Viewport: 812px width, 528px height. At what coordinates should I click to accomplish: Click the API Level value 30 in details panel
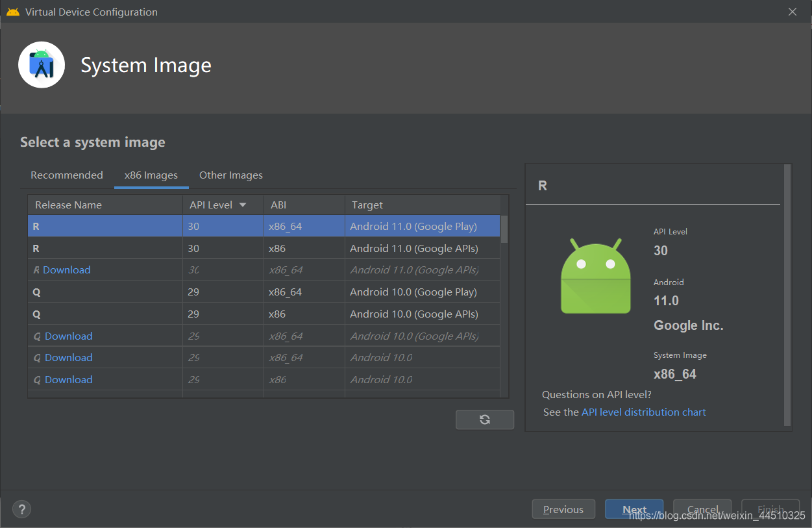661,251
